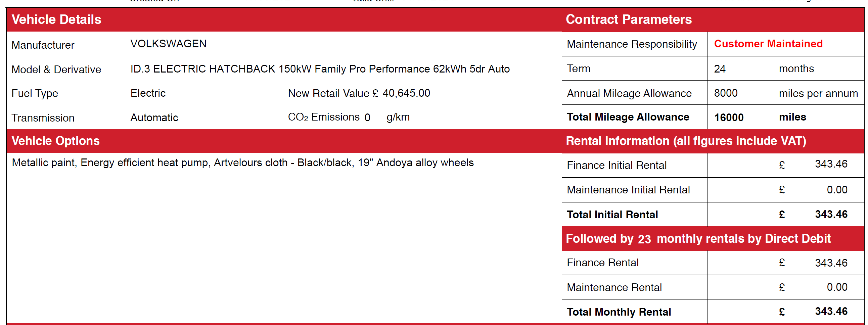Image resolution: width=868 pixels, height=325 pixels.
Task: Click the Maintenance Initial Rental 0.00 value
Action: [837, 190]
